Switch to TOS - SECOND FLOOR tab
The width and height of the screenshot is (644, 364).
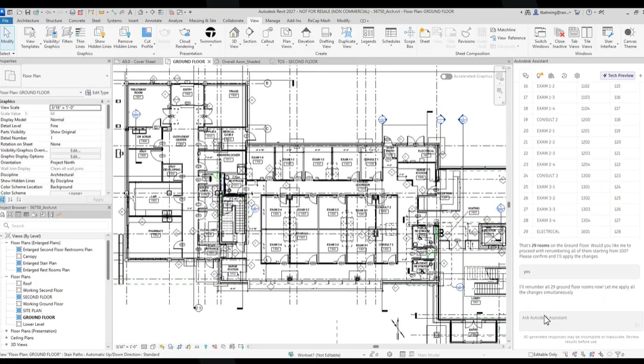(x=297, y=62)
